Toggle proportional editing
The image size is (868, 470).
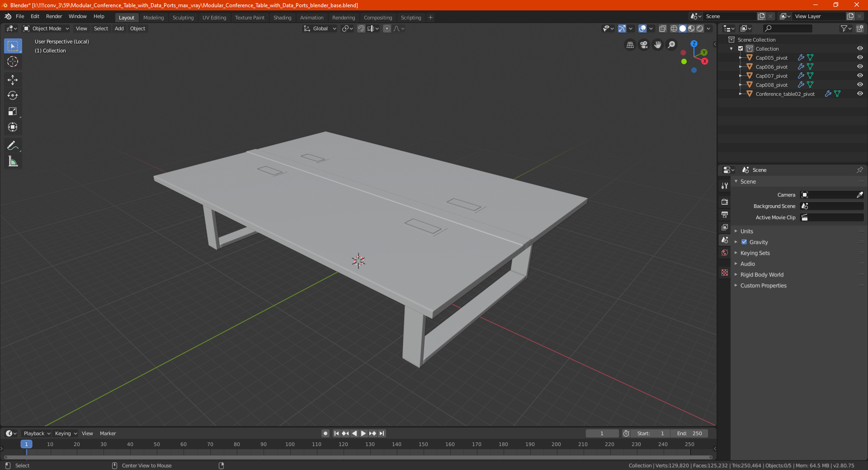387,28
